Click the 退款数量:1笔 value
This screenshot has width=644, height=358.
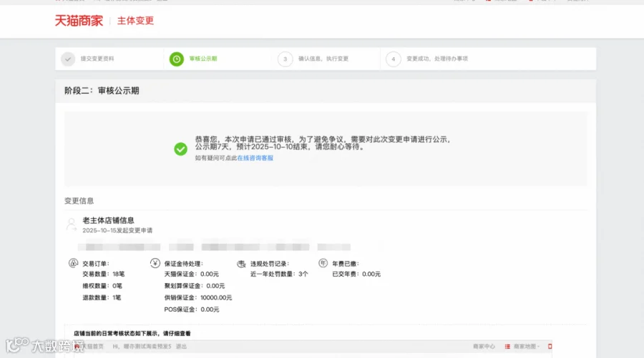[x=102, y=298]
